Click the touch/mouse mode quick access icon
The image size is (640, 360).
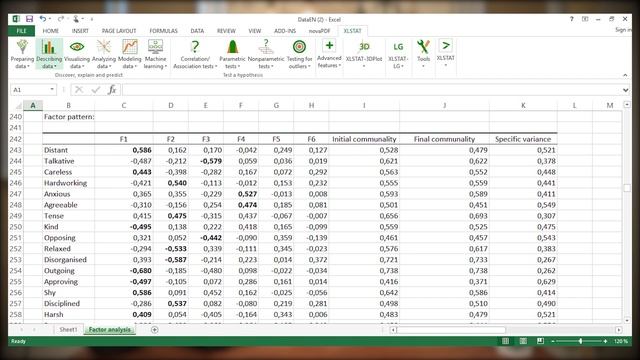pos(76,19)
